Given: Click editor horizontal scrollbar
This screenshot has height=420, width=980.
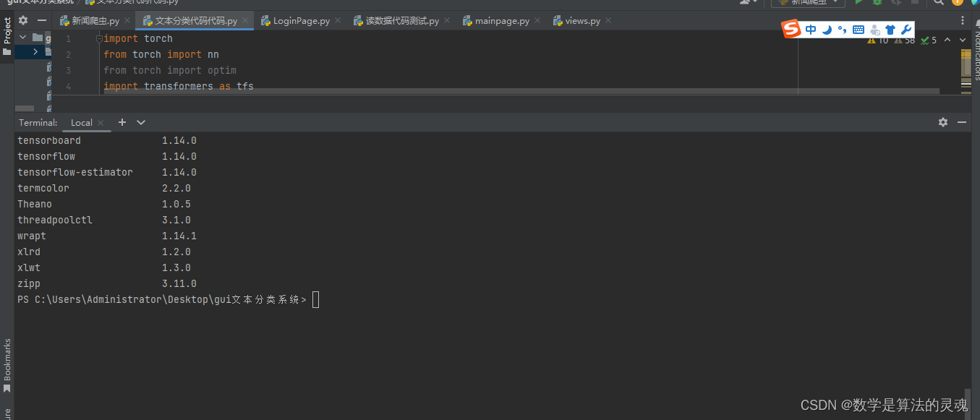Looking at the screenshot, I should pos(521,92).
